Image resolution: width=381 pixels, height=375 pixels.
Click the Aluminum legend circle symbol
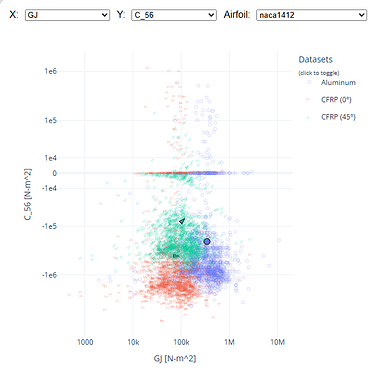309,82
